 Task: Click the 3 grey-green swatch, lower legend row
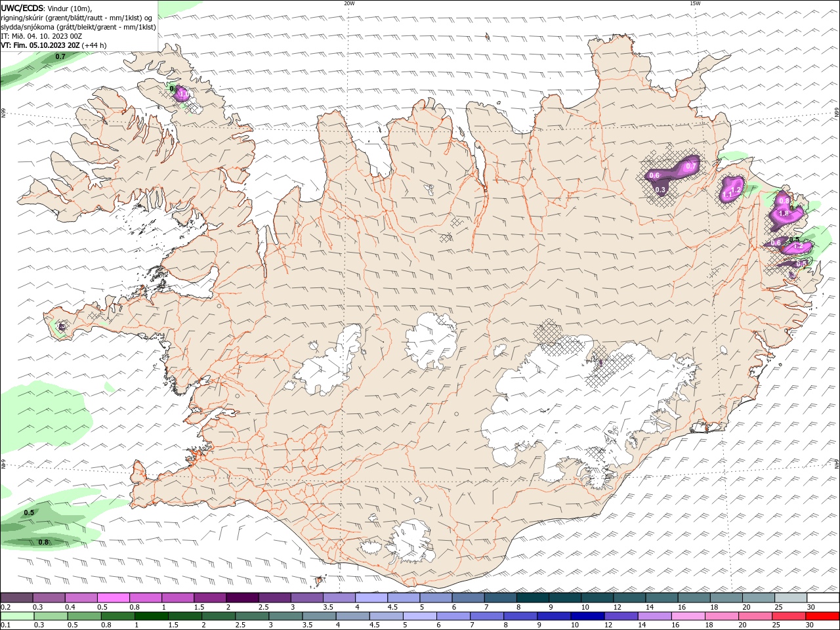286,616
